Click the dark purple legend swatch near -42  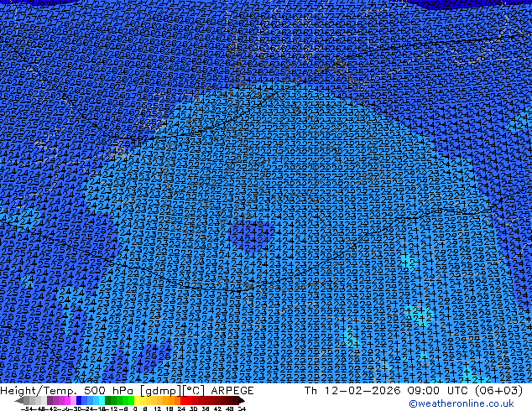point(50,401)
